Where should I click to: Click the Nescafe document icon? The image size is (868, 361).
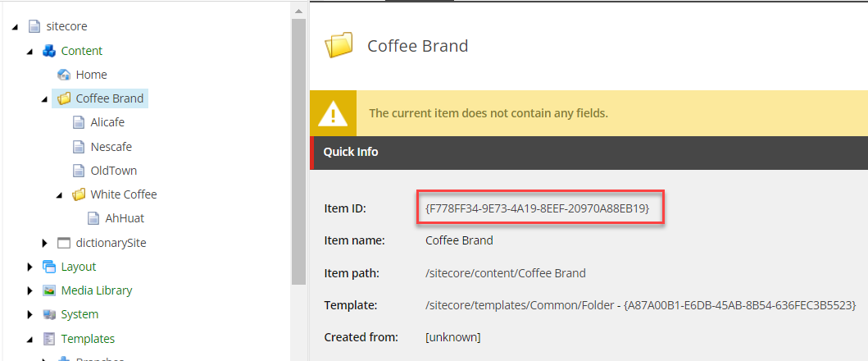[x=79, y=147]
